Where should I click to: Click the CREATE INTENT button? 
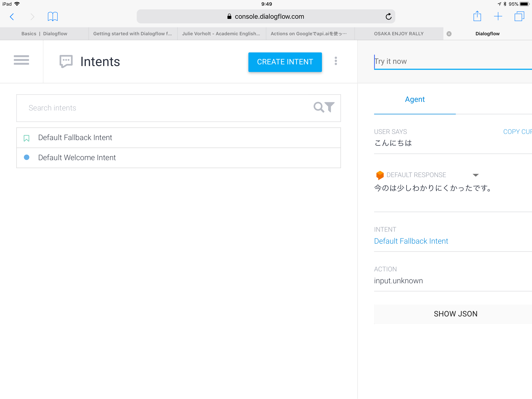[285, 62]
